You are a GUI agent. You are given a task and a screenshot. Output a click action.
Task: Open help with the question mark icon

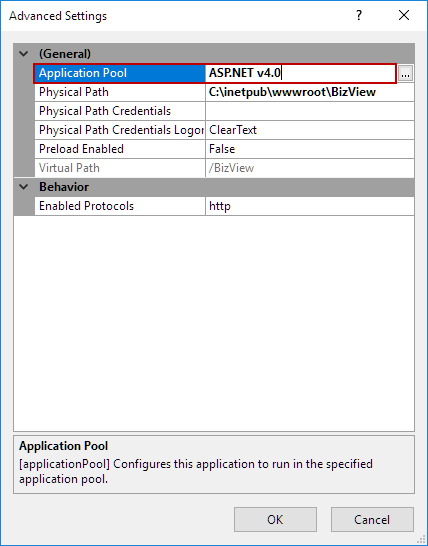pyautogui.click(x=359, y=15)
